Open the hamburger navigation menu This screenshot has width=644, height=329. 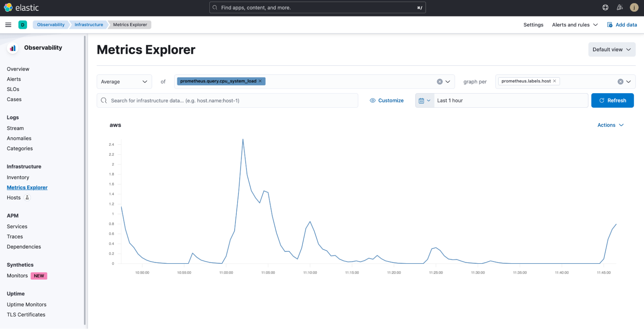(x=8, y=25)
